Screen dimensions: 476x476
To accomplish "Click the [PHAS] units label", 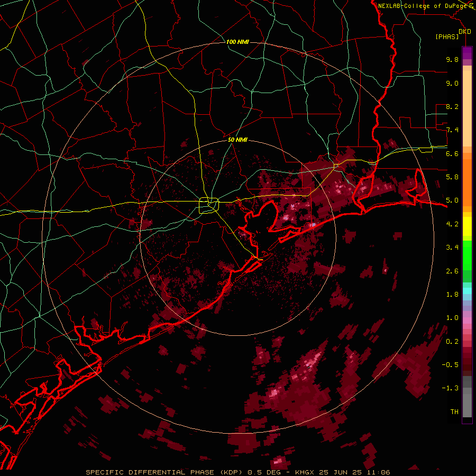I will (447, 37).
